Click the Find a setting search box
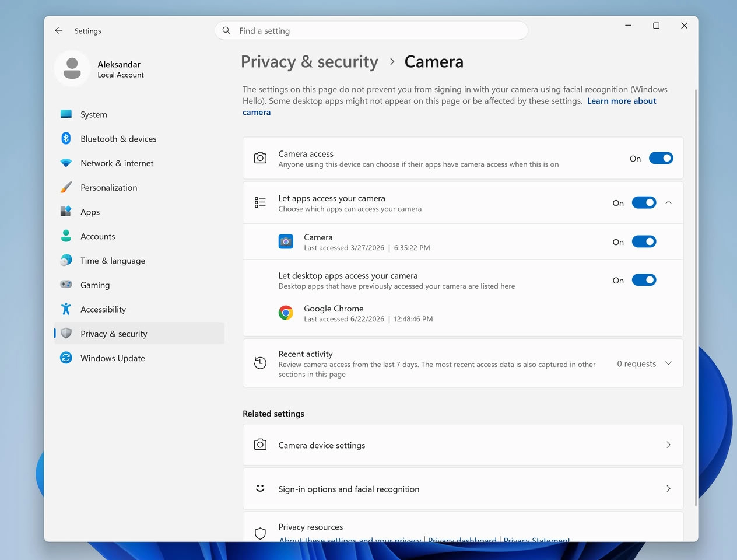This screenshot has height=560, width=737. (x=371, y=30)
